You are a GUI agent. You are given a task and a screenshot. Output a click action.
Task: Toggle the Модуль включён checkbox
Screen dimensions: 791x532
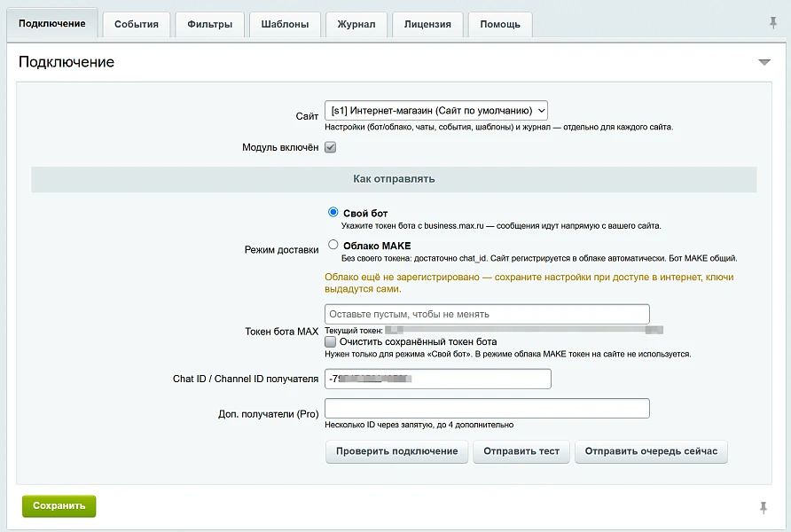point(331,147)
